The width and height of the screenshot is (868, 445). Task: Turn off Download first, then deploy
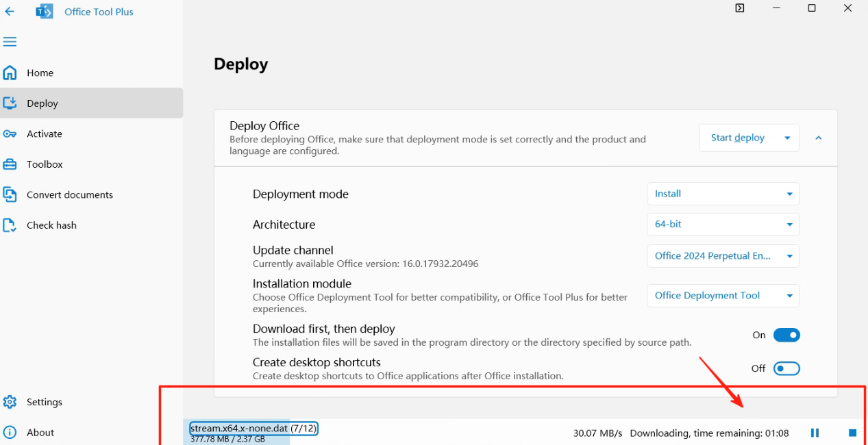tap(786, 335)
